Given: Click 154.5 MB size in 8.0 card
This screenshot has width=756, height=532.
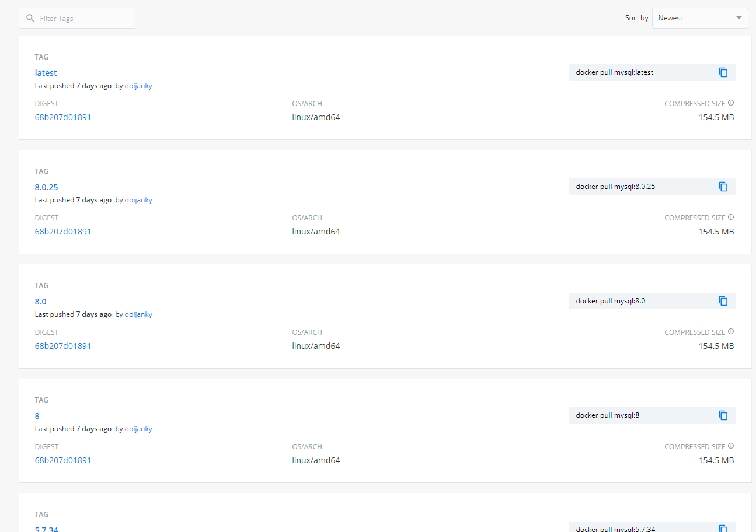Looking at the screenshot, I should [x=716, y=346].
